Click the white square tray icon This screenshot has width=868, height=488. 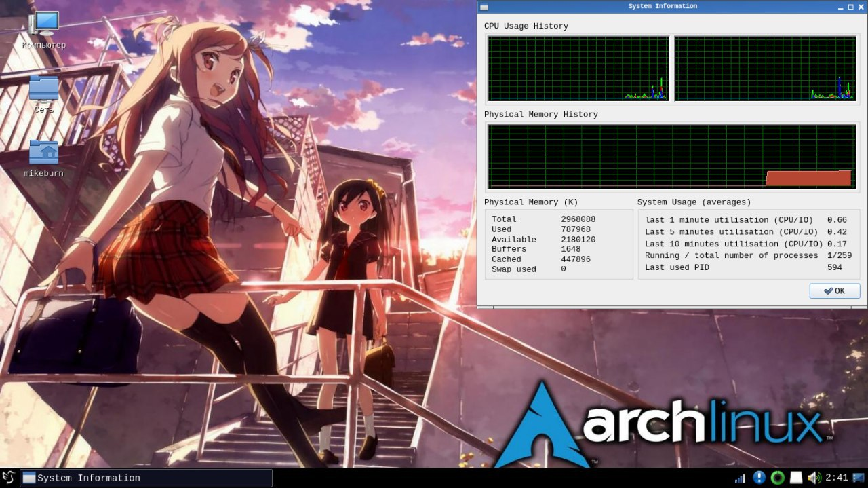(x=796, y=478)
